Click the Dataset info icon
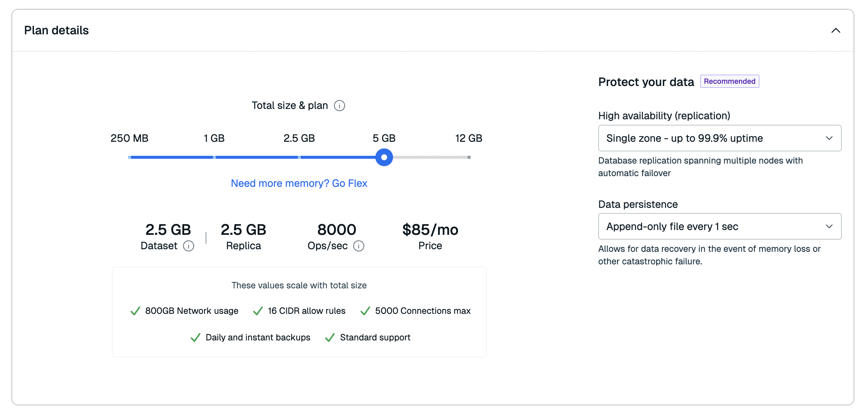This screenshot has width=868, height=415. pyautogui.click(x=189, y=246)
